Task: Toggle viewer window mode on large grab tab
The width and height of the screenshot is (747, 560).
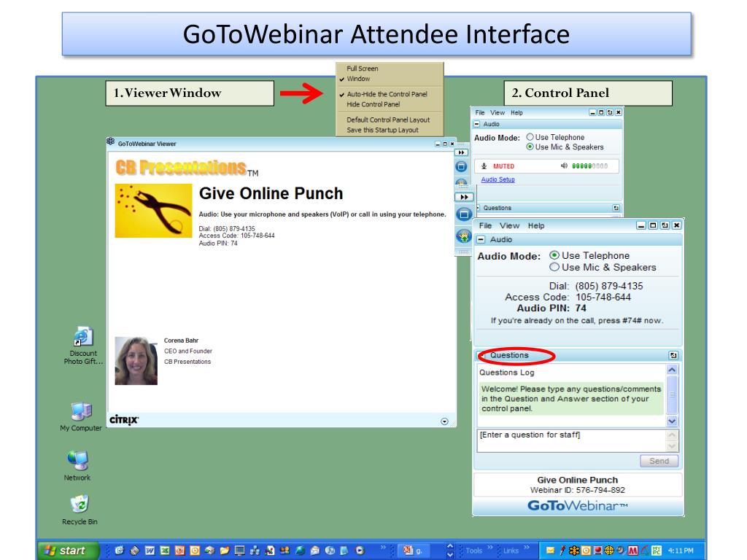Action: [463, 214]
